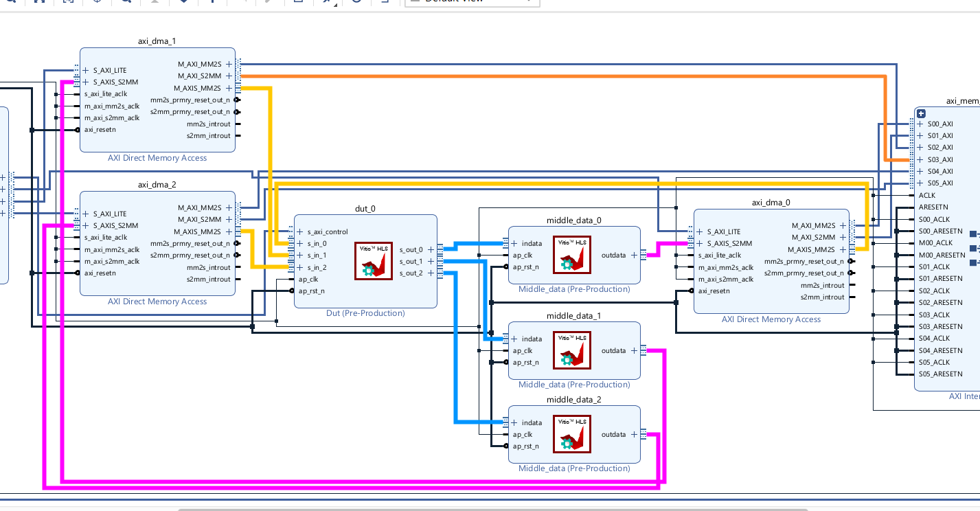Expand M_AXI_MM2S interface on axi_dma_1

click(229, 64)
